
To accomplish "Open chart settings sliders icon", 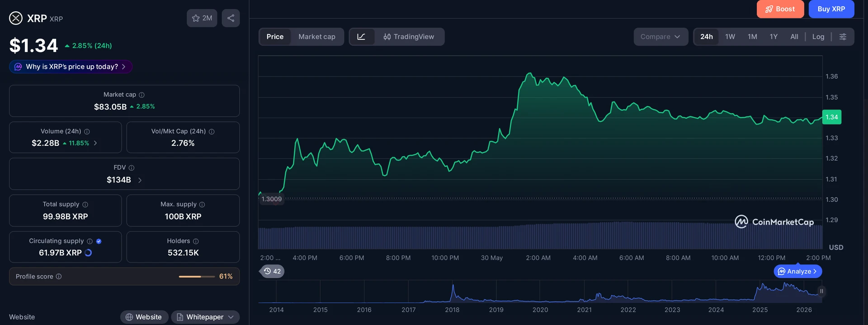I will 843,37.
